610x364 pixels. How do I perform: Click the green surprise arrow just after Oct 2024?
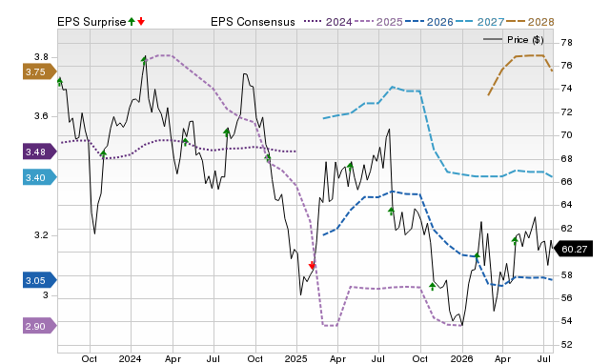[x=268, y=157]
